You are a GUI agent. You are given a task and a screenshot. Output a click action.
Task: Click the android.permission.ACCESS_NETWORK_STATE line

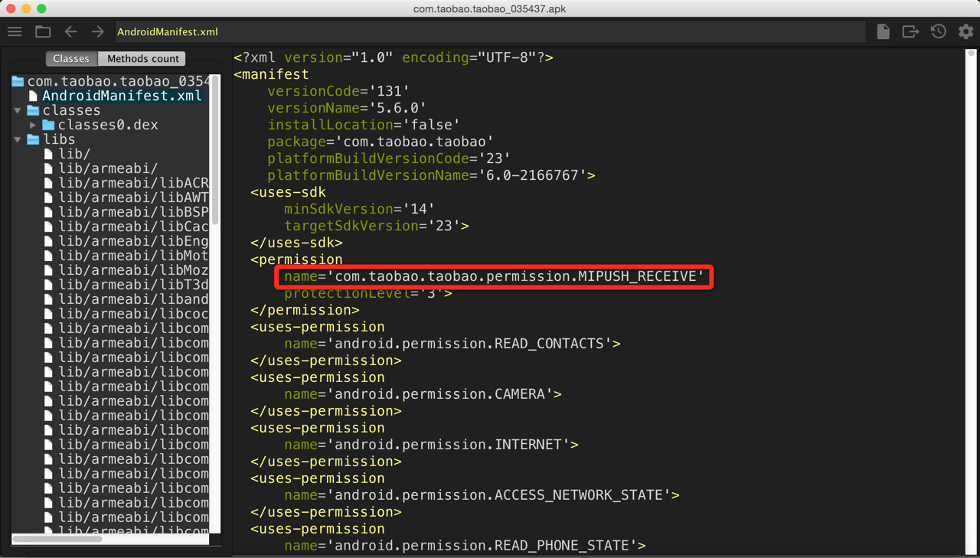pyautogui.click(x=482, y=495)
